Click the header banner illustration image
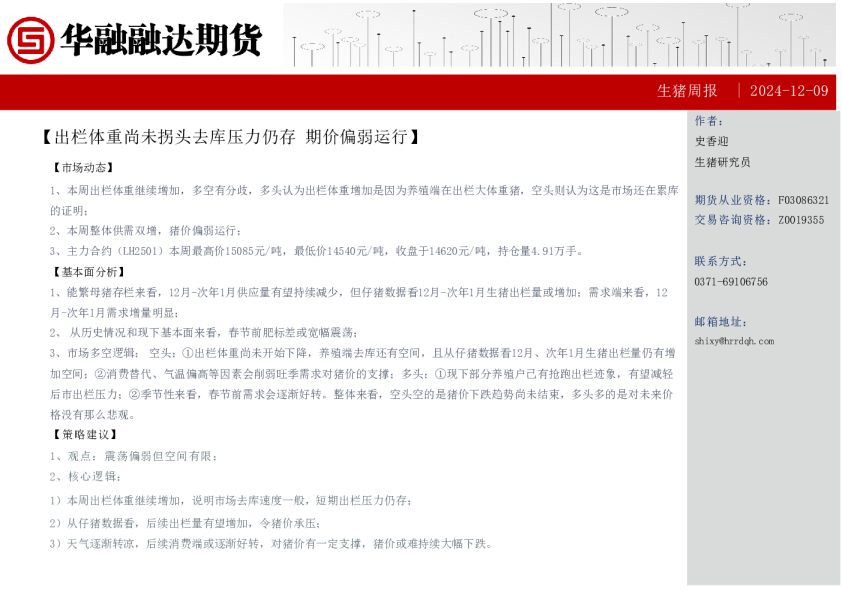 560,36
